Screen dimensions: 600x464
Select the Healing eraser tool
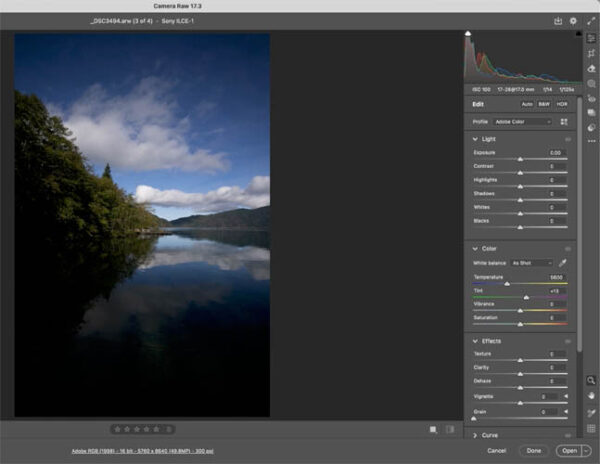click(591, 69)
